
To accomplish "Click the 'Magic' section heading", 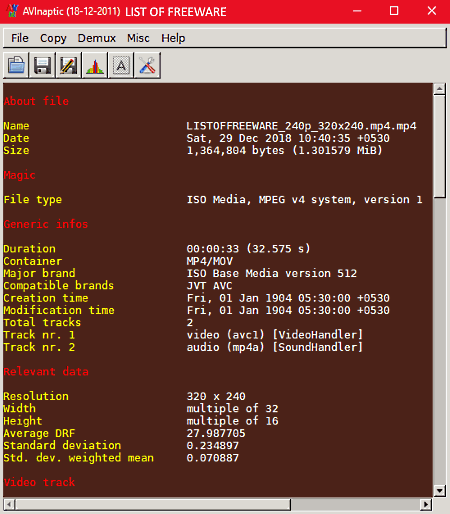I will [x=20, y=175].
